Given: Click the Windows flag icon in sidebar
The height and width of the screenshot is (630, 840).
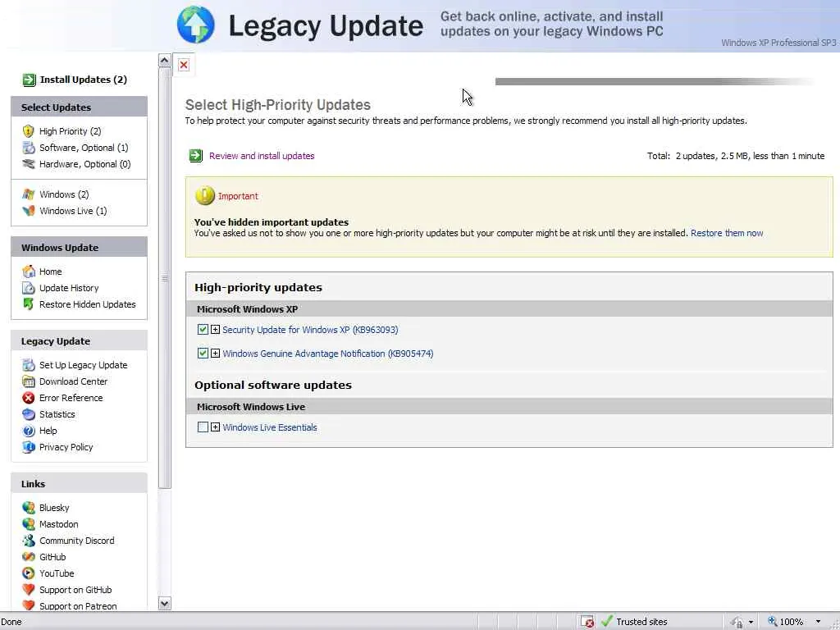Looking at the screenshot, I should pyautogui.click(x=29, y=194).
